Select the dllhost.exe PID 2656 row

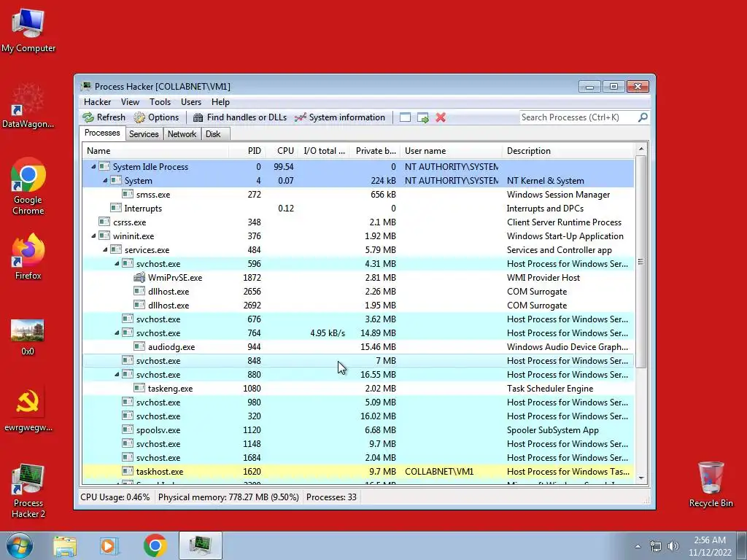point(358,292)
